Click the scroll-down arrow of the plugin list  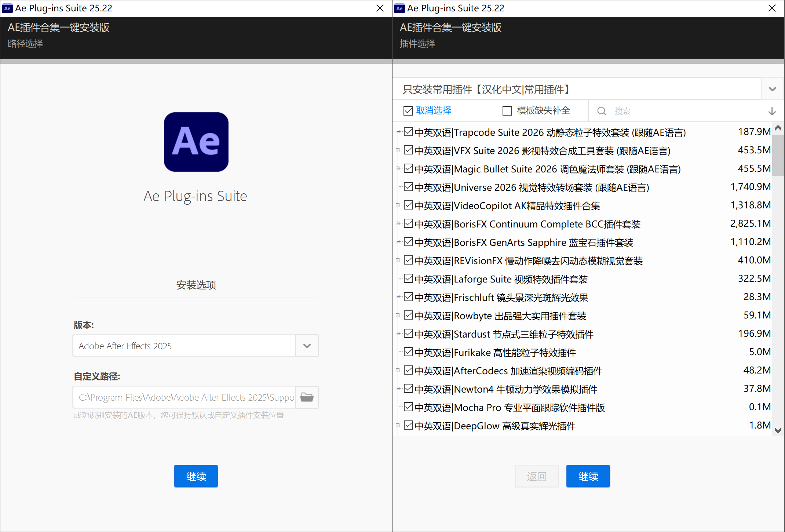[x=778, y=430]
